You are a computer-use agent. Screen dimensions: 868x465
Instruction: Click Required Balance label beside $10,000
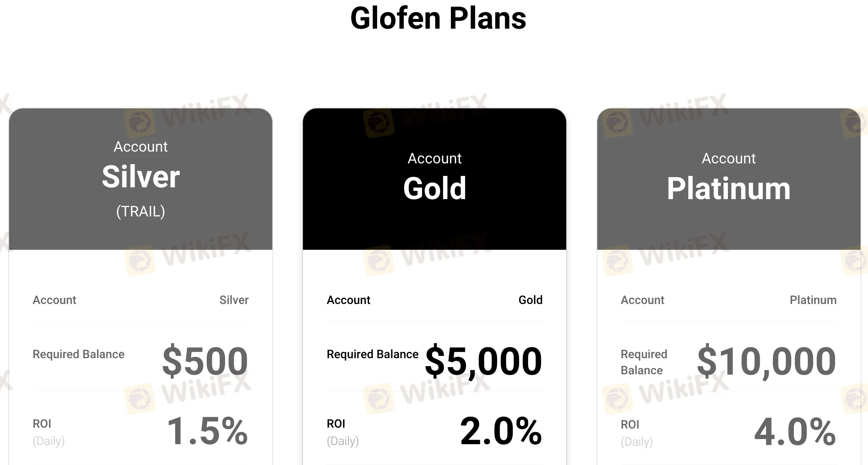pyautogui.click(x=644, y=362)
